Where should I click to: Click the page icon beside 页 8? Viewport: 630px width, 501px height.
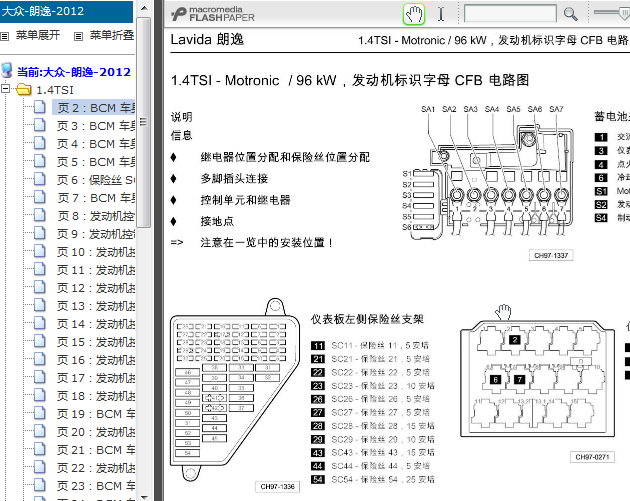point(39,215)
